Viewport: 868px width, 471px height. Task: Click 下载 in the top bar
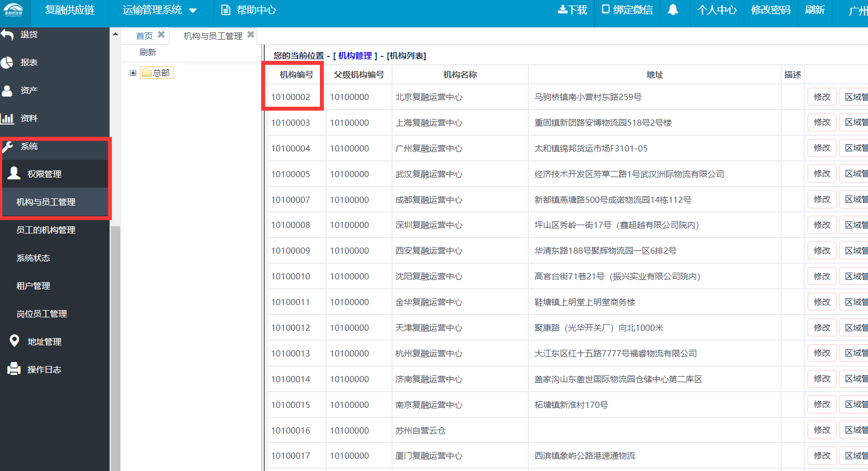pyautogui.click(x=572, y=10)
